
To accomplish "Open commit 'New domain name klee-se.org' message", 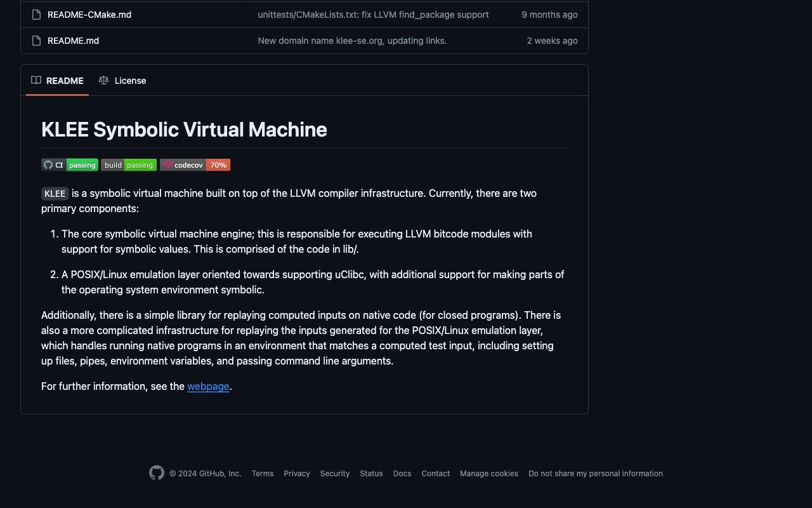I will (352, 41).
